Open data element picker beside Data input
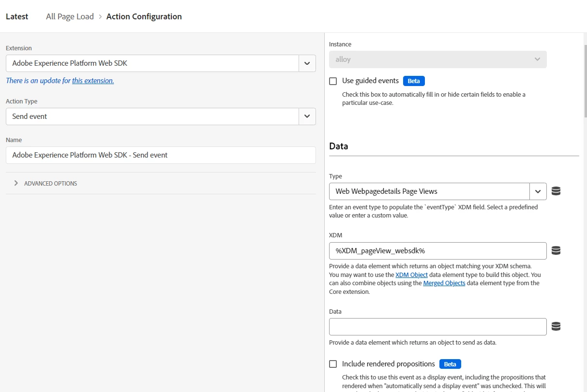The image size is (587, 392). 556,326
